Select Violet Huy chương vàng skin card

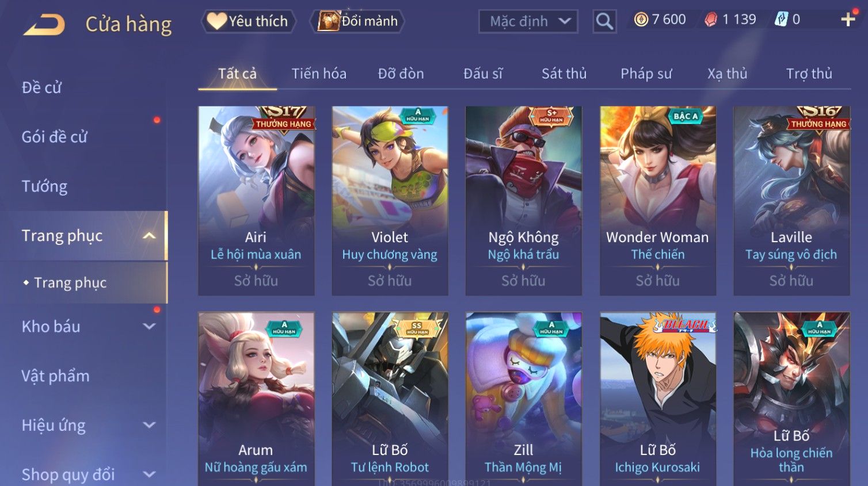point(390,201)
